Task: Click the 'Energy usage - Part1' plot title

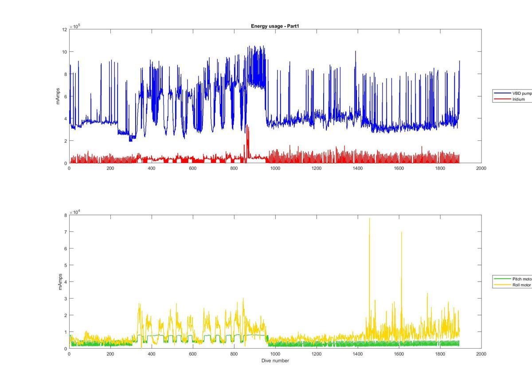Action: coord(275,26)
